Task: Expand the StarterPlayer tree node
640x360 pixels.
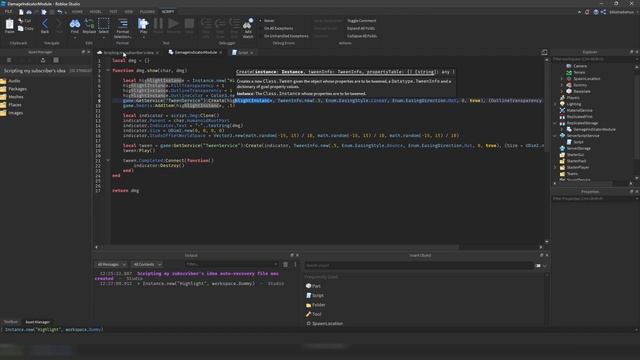Action: [x=555, y=167]
